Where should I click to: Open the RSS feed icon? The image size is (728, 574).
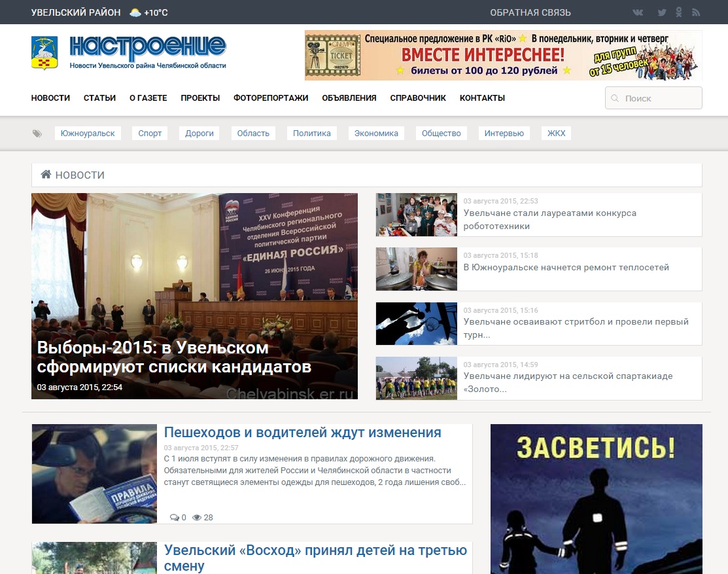[x=695, y=12]
